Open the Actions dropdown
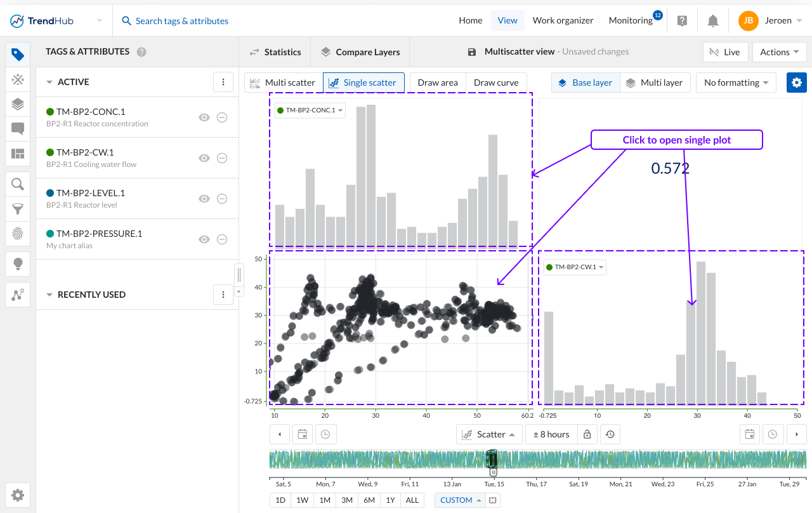This screenshot has width=812, height=513. (x=779, y=51)
